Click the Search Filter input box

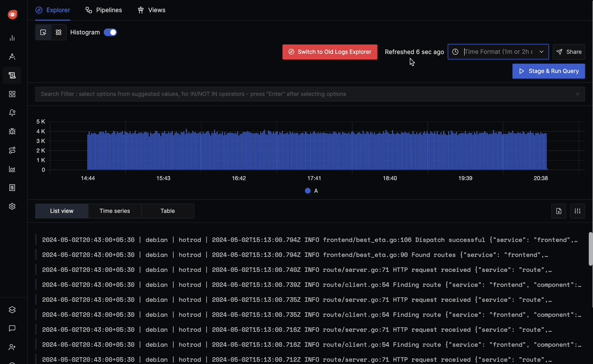[310, 94]
